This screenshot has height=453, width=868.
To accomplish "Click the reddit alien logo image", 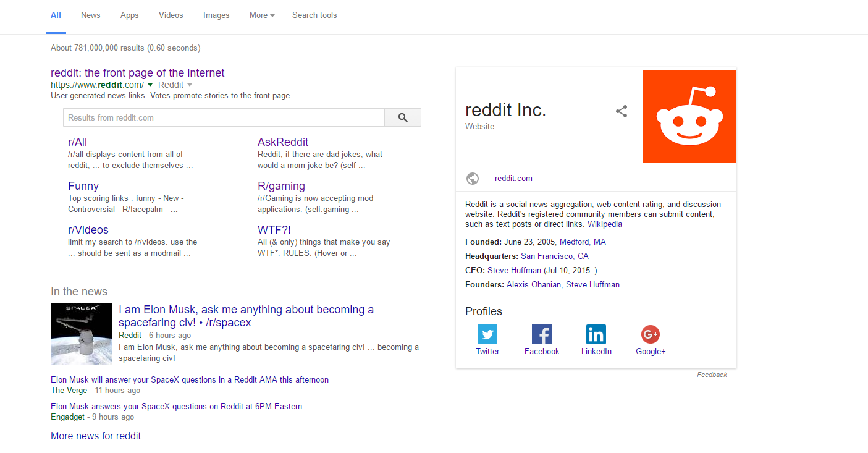I will click(x=689, y=116).
